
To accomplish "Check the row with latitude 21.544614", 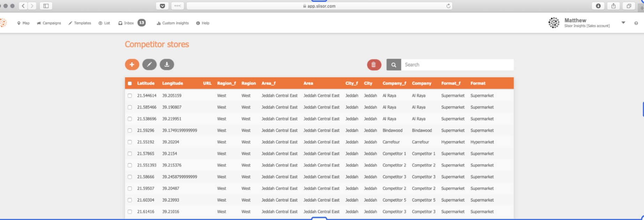I will tap(130, 96).
